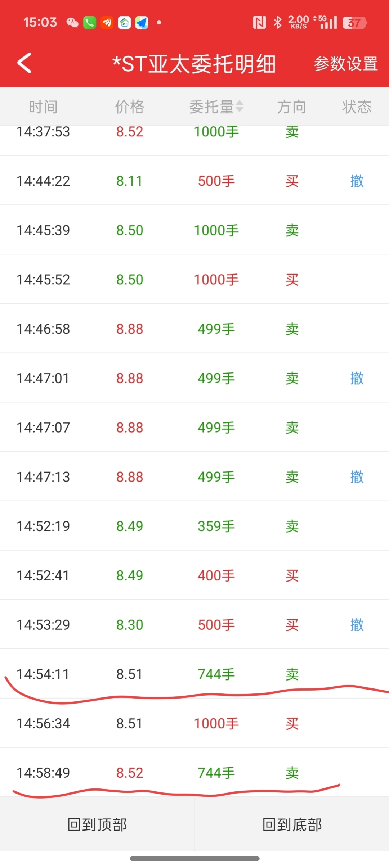Tap the 时间 column header
The image size is (389, 868).
(x=43, y=107)
